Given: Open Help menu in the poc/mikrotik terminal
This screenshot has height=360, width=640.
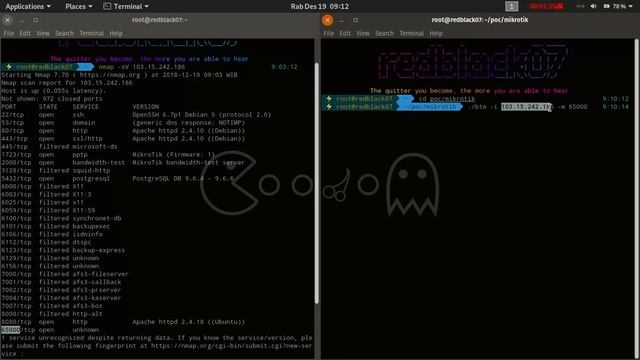Looking at the screenshot, I should point(436,33).
